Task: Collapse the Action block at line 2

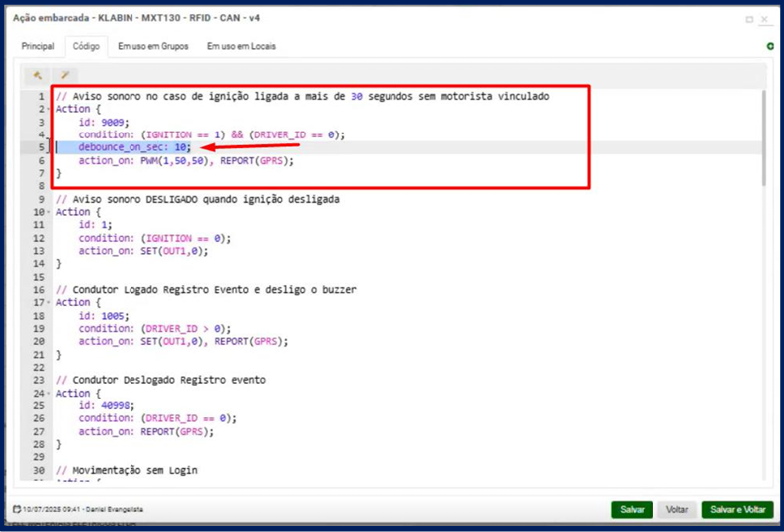Action: click(x=50, y=109)
